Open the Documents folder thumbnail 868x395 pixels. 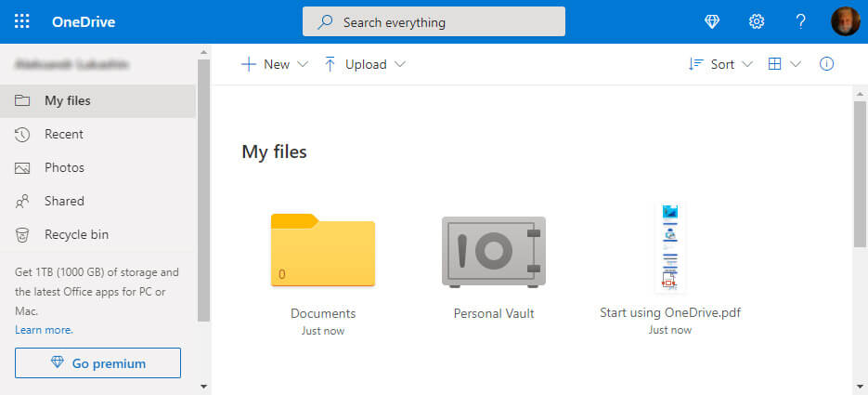323,250
